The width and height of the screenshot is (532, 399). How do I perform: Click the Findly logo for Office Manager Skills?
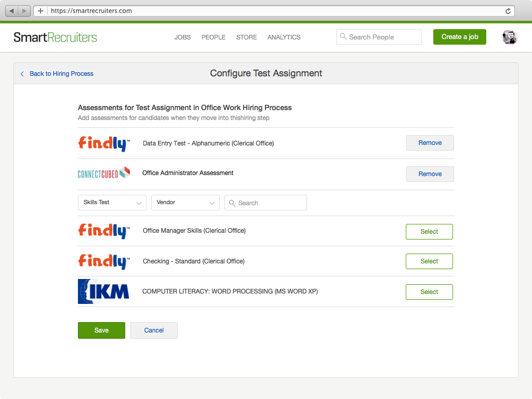104,231
